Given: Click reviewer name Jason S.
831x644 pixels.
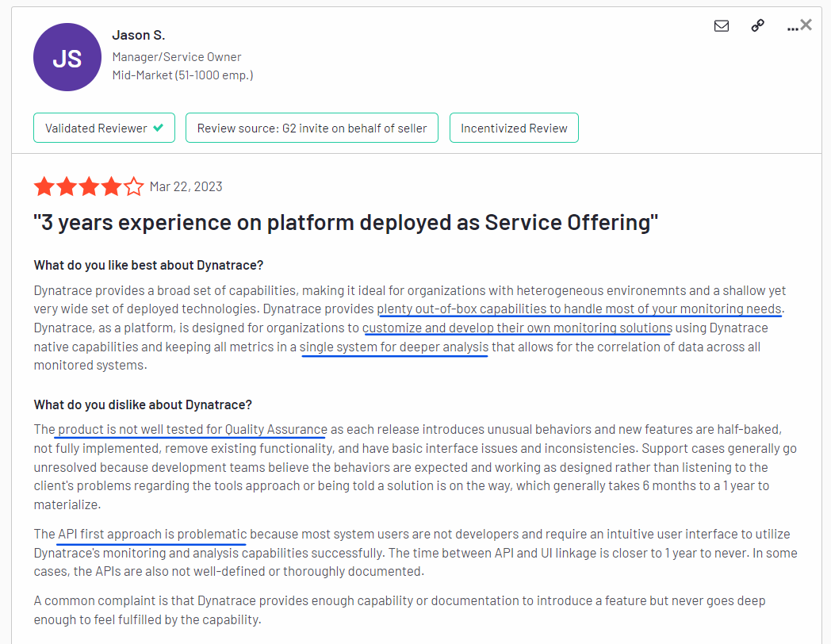Looking at the screenshot, I should click(x=139, y=35).
